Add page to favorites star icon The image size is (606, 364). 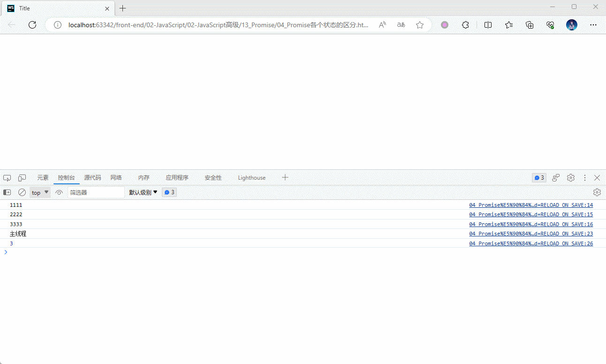pyautogui.click(x=420, y=25)
